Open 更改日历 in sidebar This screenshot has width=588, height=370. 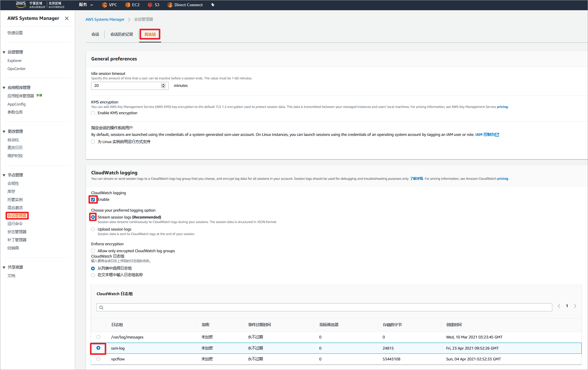coord(15,148)
